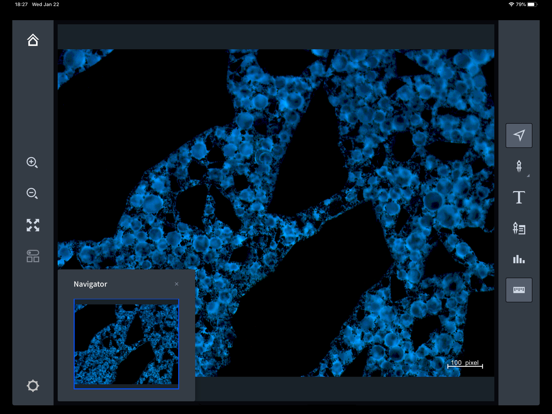Select the Text tool
The height and width of the screenshot is (414, 552).
coord(519,197)
